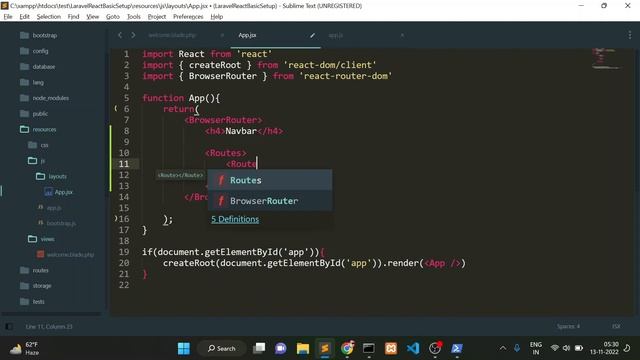Open taskbar Search box

point(222,349)
